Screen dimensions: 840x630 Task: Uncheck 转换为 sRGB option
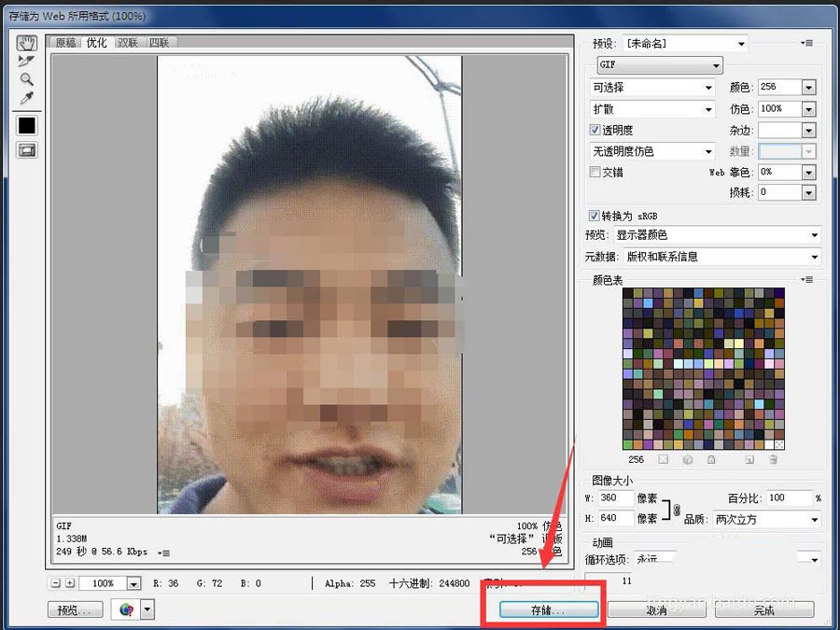click(x=595, y=216)
